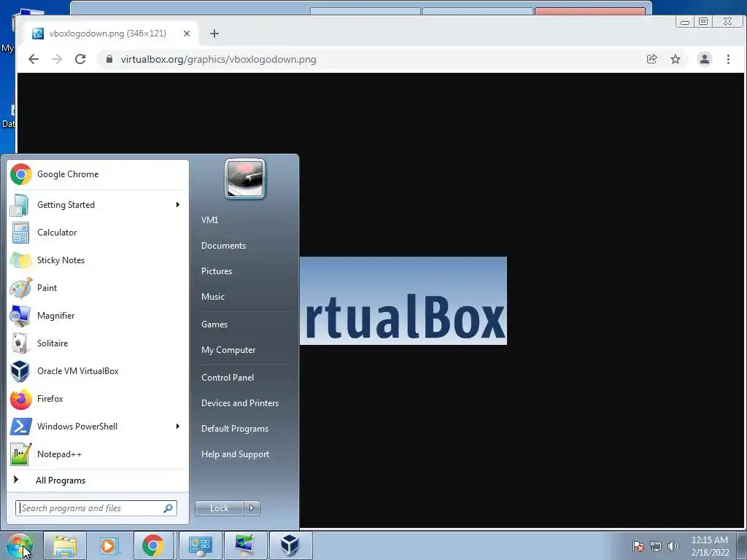The height and width of the screenshot is (560, 747).
Task: Launch Paint from Start menu
Action: pos(98,287)
